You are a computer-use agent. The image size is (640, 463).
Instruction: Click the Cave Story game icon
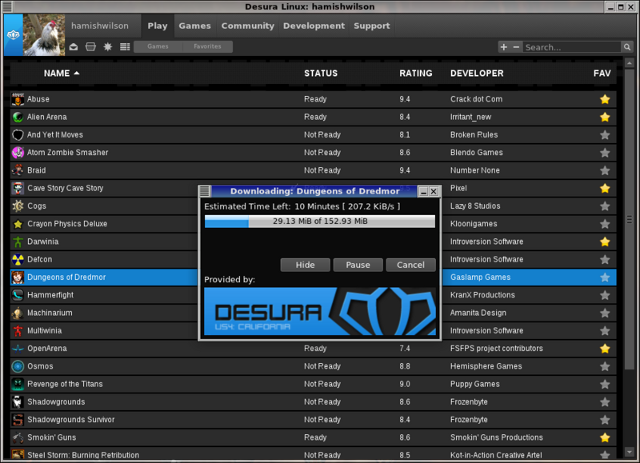[x=18, y=188]
